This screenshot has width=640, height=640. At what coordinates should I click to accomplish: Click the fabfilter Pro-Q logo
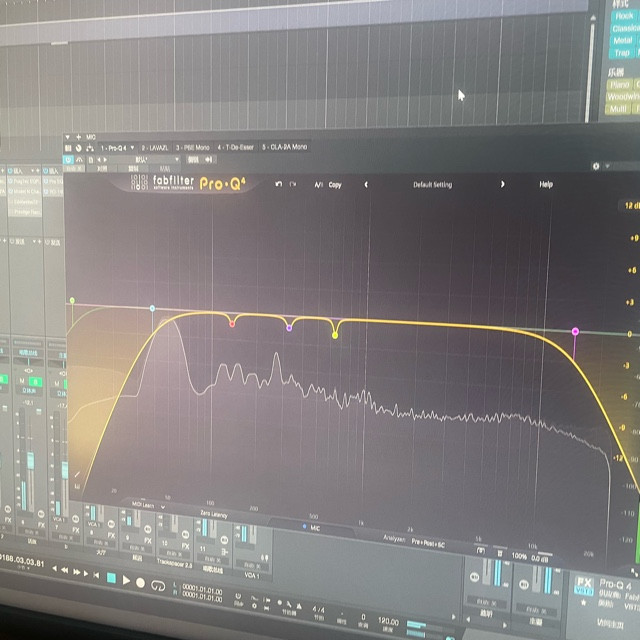188,183
